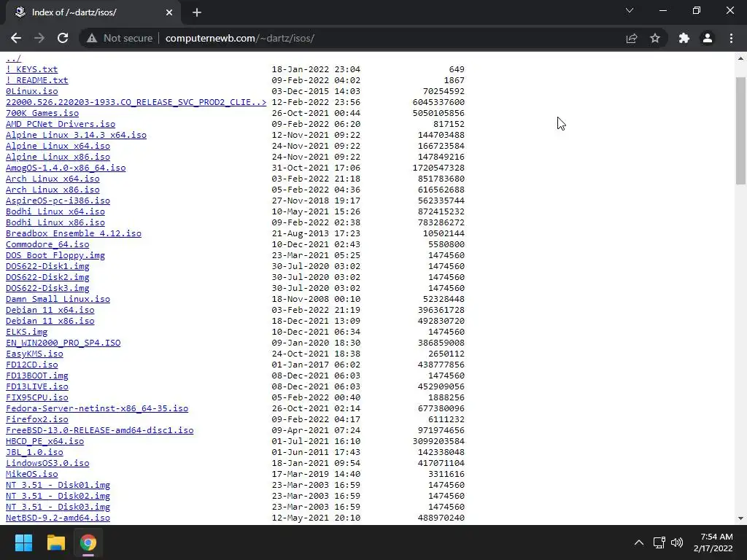Download AspireOS-pc-i386.iso

(x=58, y=201)
